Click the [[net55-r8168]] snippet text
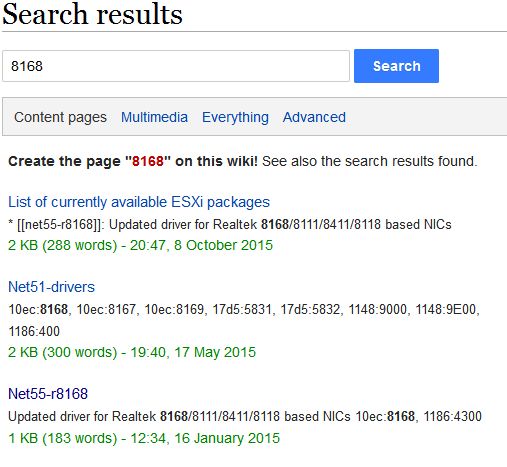This screenshot has width=507, height=467. coord(59,224)
